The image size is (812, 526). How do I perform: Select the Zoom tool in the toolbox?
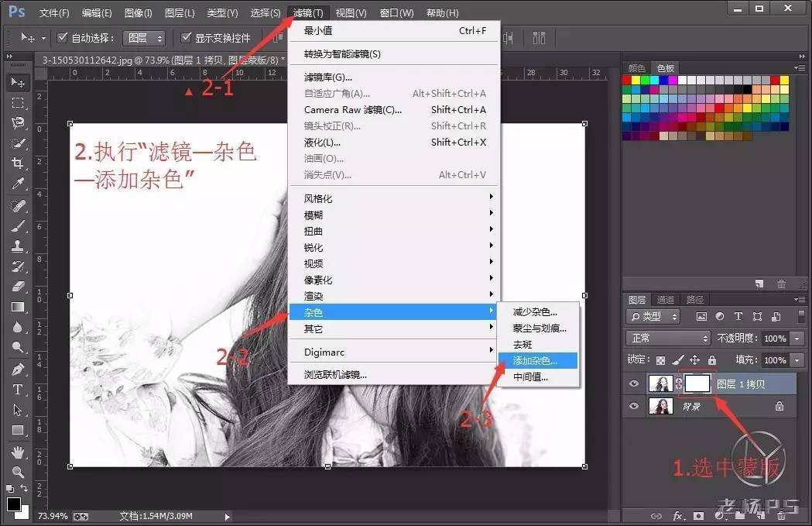coord(18,472)
